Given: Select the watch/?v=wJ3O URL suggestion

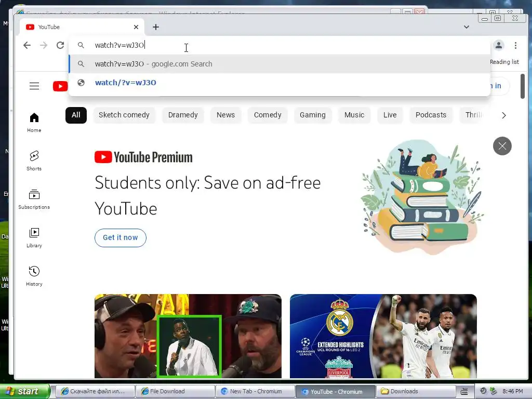Looking at the screenshot, I should click(280, 83).
